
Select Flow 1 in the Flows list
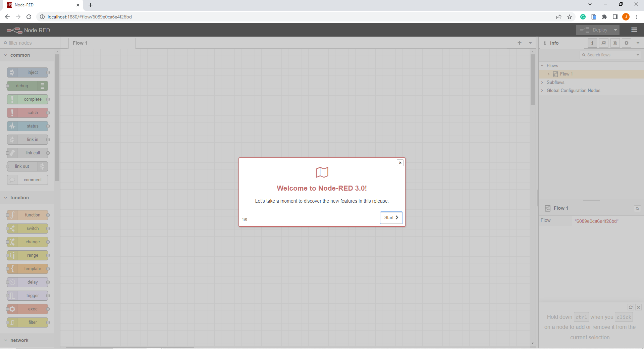pos(567,74)
